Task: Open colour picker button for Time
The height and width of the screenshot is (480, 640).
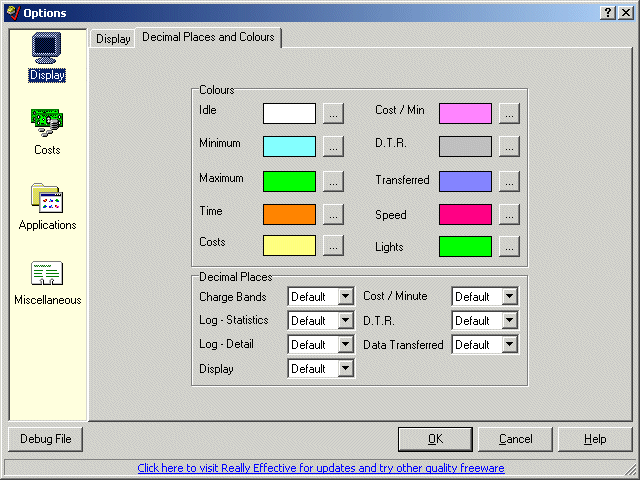Action: (x=333, y=214)
